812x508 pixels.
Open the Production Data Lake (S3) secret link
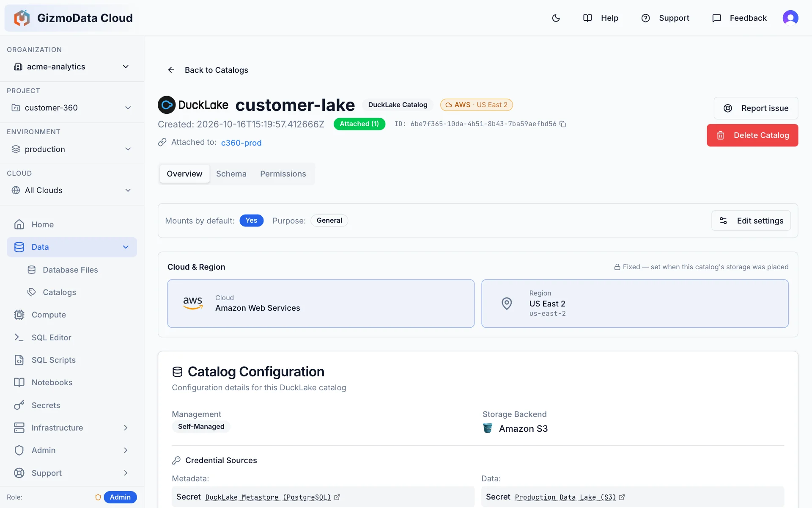[x=565, y=497]
